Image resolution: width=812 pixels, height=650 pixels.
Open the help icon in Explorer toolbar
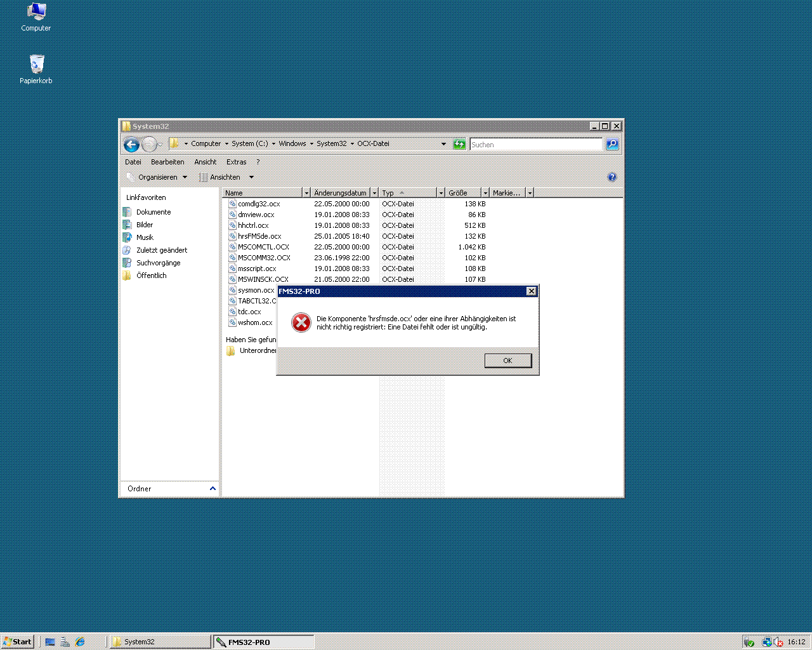tap(612, 177)
